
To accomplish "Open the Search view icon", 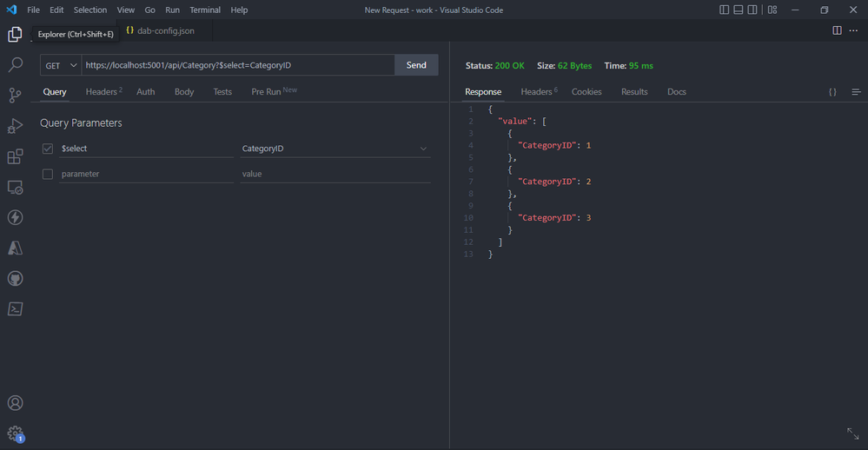I will (x=15, y=65).
